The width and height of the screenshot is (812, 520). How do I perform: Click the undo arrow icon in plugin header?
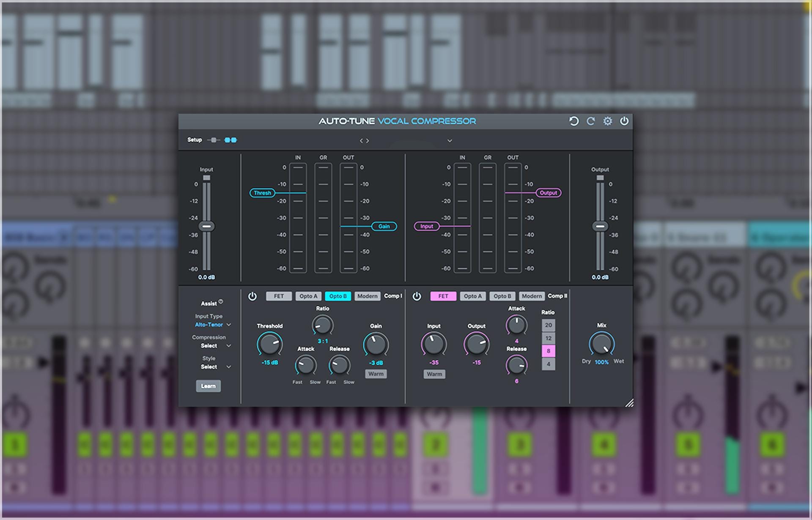click(573, 121)
